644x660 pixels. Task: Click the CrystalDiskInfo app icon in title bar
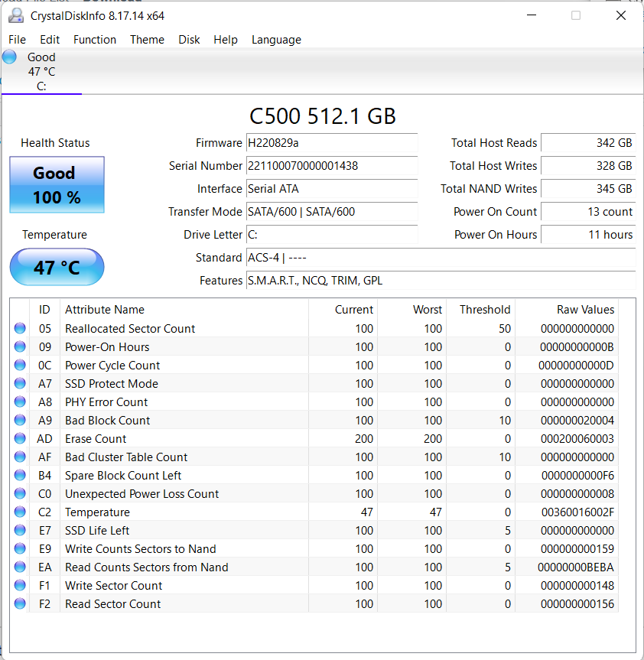[15, 15]
